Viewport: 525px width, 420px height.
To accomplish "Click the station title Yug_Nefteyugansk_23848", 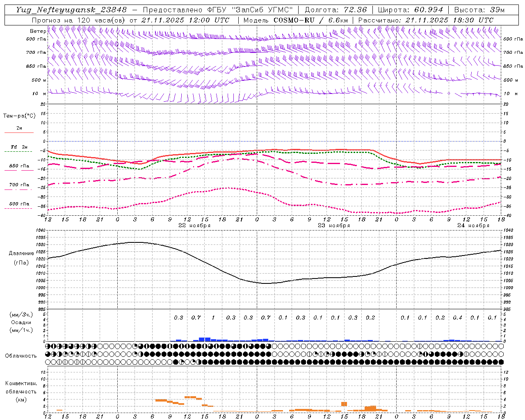I will click(72, 10).
